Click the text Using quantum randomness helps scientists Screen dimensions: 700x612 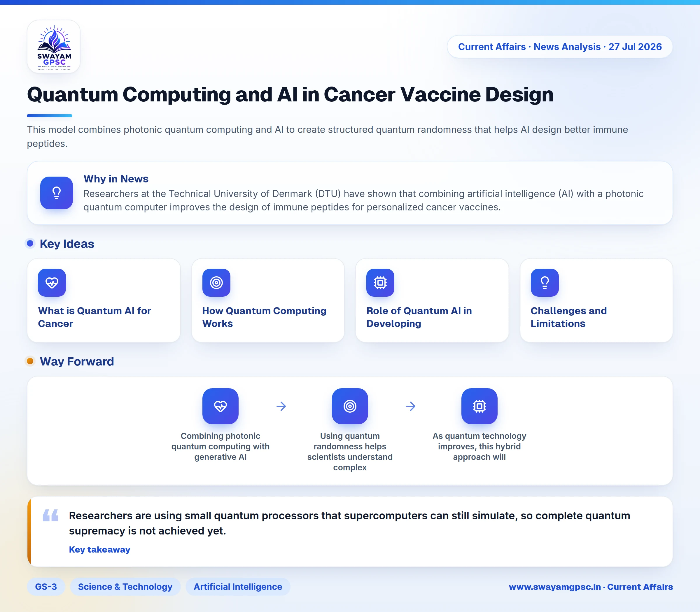(x=350, y=452)
